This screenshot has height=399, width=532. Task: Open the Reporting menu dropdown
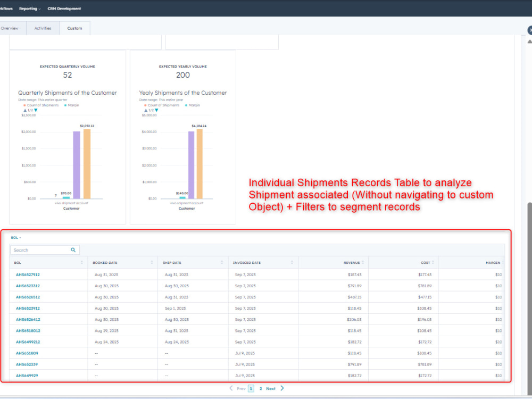tap(30, 9)
